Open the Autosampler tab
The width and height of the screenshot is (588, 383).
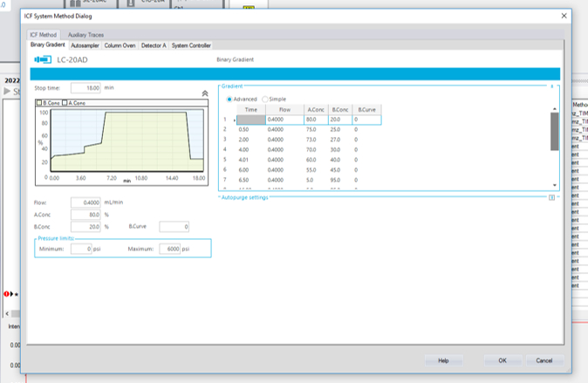[x=85, y=45]
